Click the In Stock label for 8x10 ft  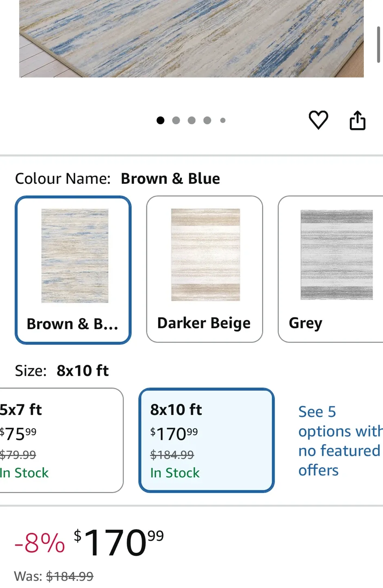click(x=175, y=472)
